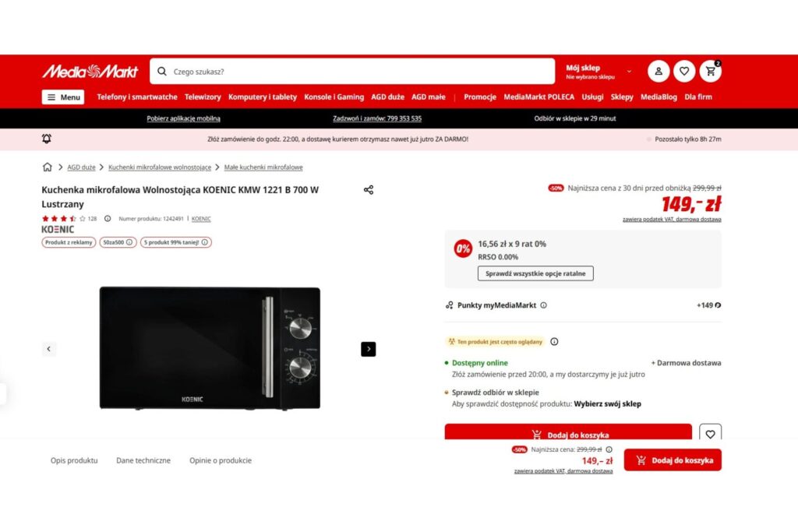Add product to favorites heart button

pos(711,432)
